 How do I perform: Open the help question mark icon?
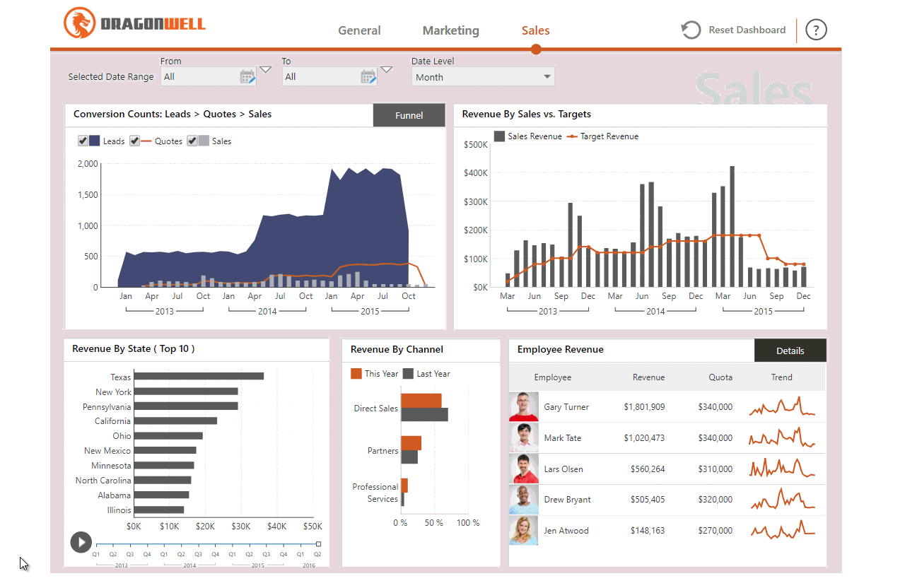(x=816, y=30)
